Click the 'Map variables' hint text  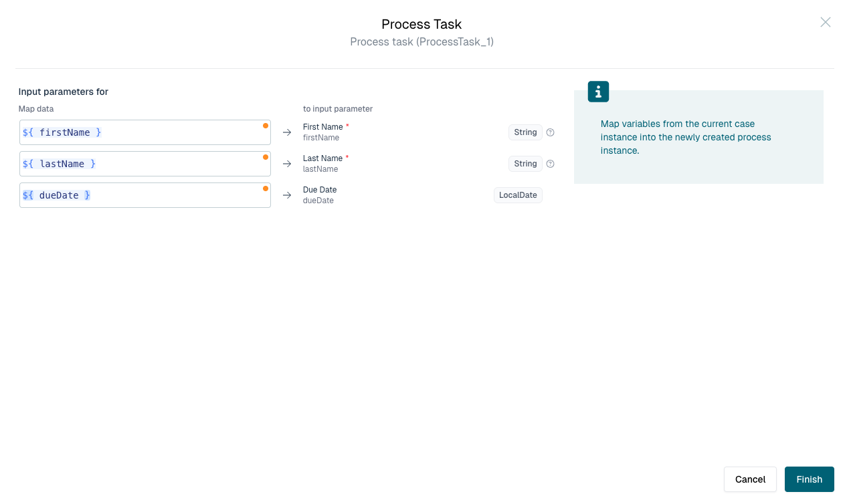tap(686, 137)
